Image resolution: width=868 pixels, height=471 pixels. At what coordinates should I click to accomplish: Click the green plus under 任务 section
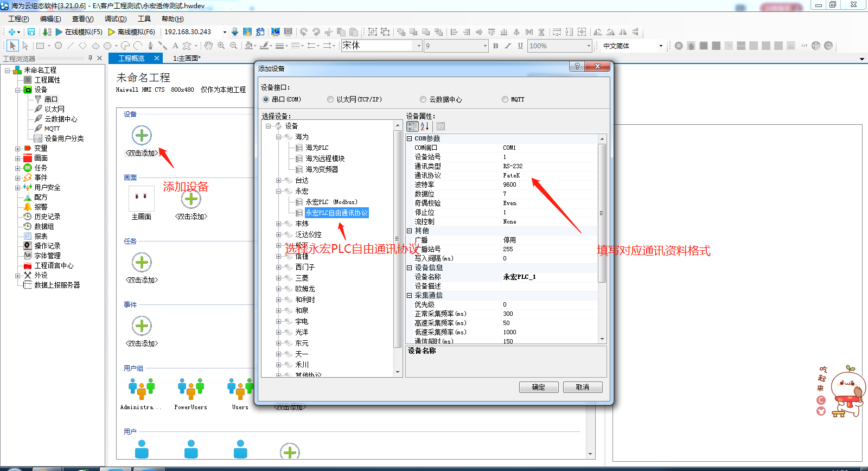point(142,262)
